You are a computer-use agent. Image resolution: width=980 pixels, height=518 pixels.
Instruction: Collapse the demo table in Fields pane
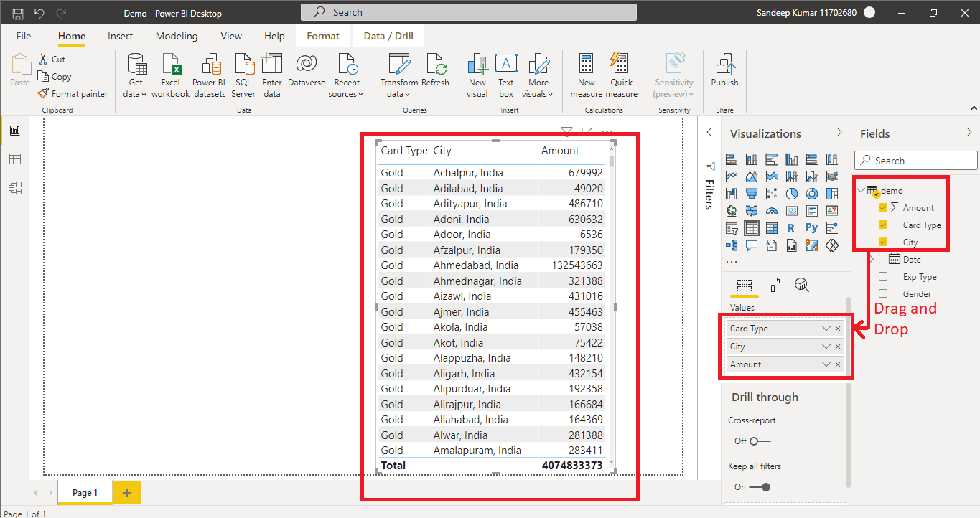[x=860, y=190]
